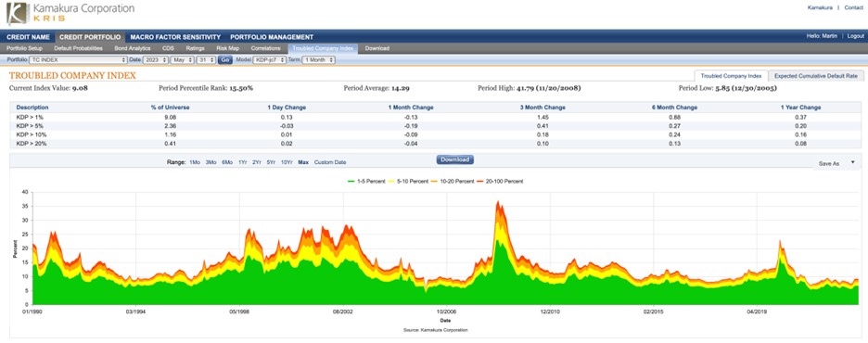Expand the month May dropdown
The width and height of the screenshot is (868, 343).
pos(183,59)
